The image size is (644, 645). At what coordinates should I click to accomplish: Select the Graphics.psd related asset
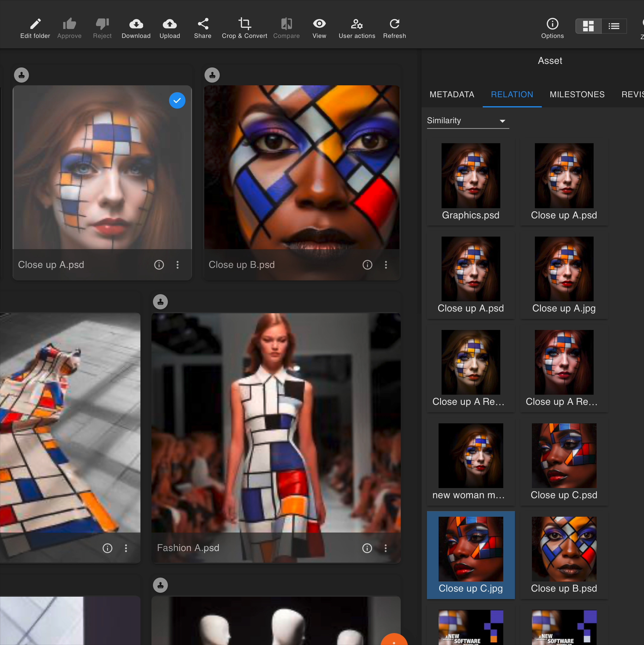pyautogui.click(x=470, y=182)
